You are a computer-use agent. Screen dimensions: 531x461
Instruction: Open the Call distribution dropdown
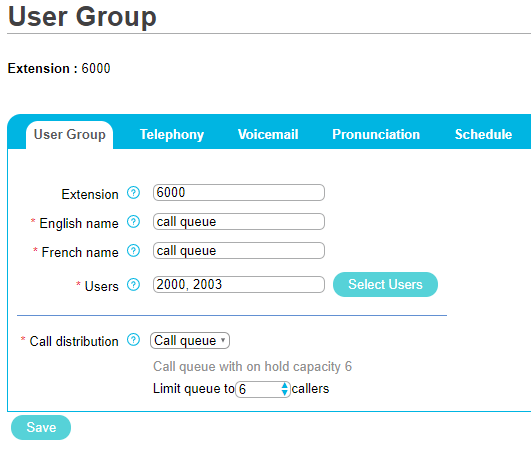[x=190, y=340]
